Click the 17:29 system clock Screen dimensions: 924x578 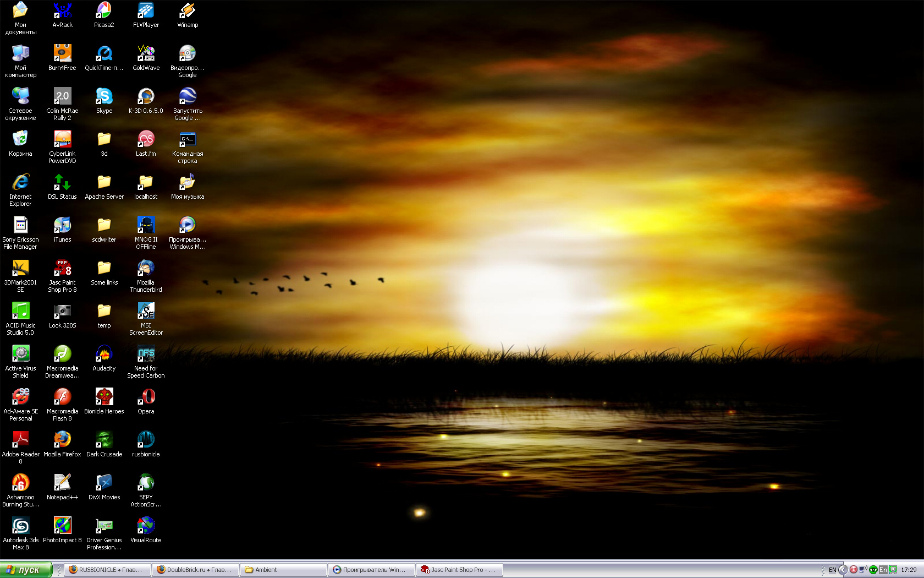pos(909,570)
